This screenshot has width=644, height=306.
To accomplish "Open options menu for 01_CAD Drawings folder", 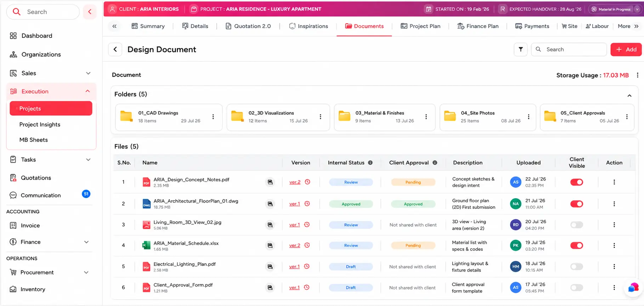I will point(213,117).
